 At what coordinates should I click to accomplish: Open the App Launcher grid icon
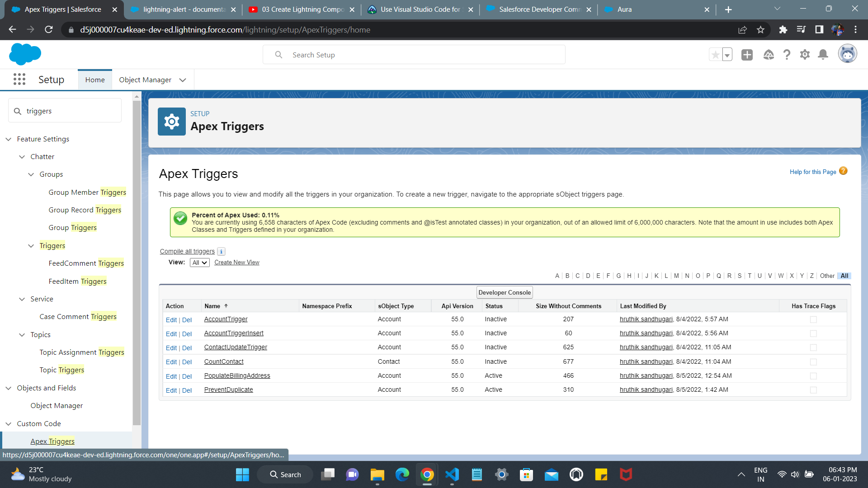[19, 80]
